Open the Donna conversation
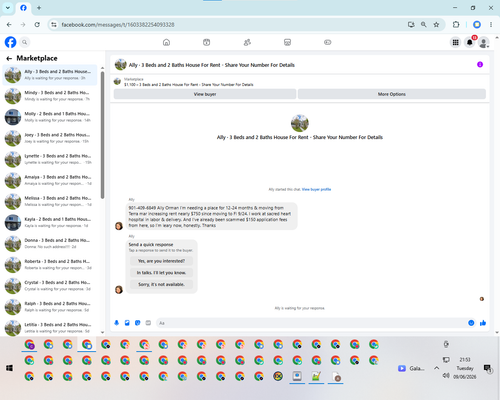 (x=50, y=243)
